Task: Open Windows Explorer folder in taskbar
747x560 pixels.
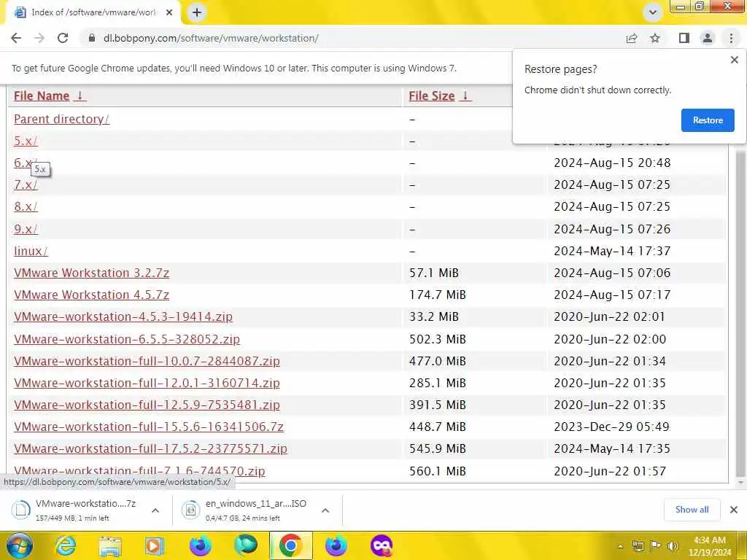Action: pyautogui.click(x=110, y=545)
